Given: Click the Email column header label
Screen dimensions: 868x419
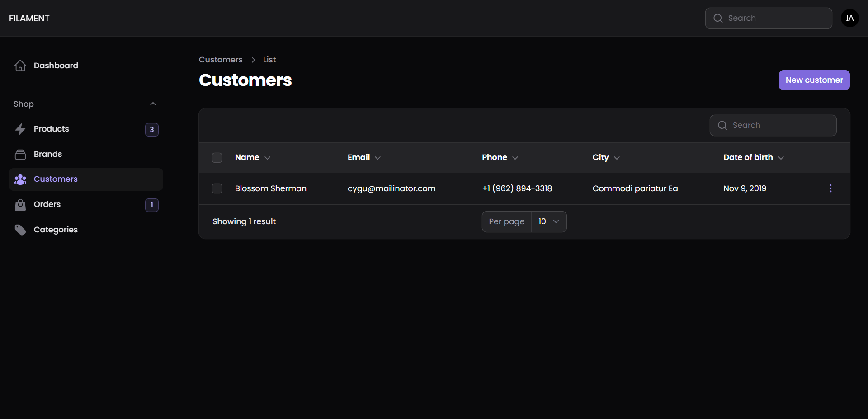Looking at the screenshot, I should tap(359, 157).
